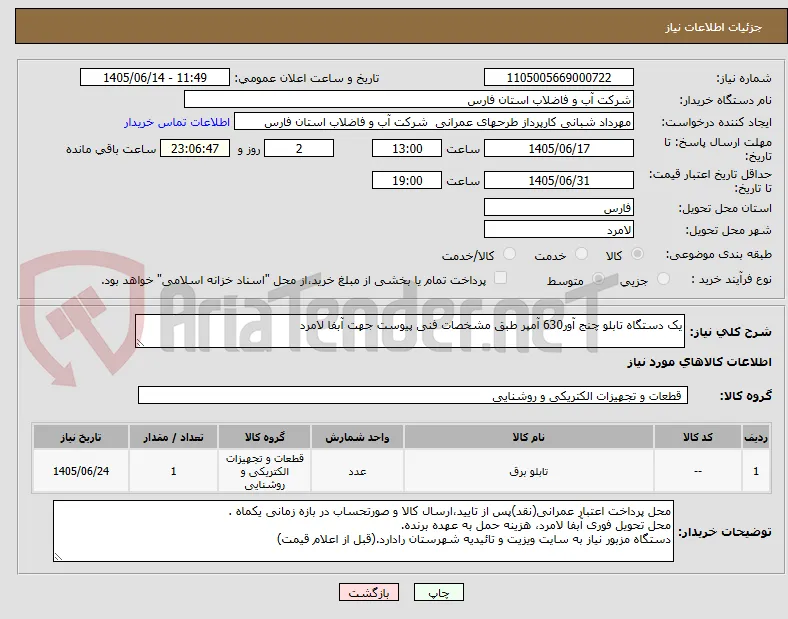Click the announcement date field 1405/06/14 - 11:49

coord(155,78)
